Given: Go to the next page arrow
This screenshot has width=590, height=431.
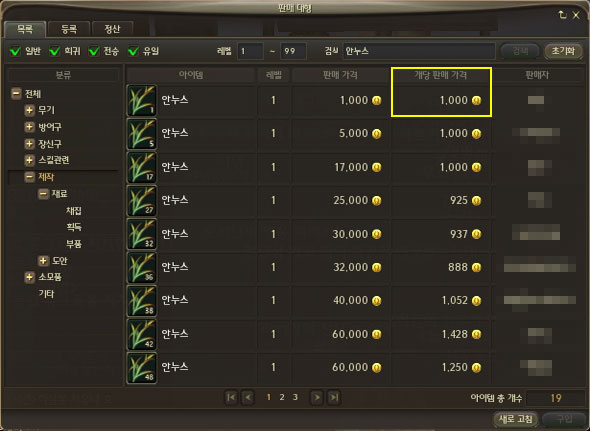Looking at the screenshot, I should tap(317, 397).
